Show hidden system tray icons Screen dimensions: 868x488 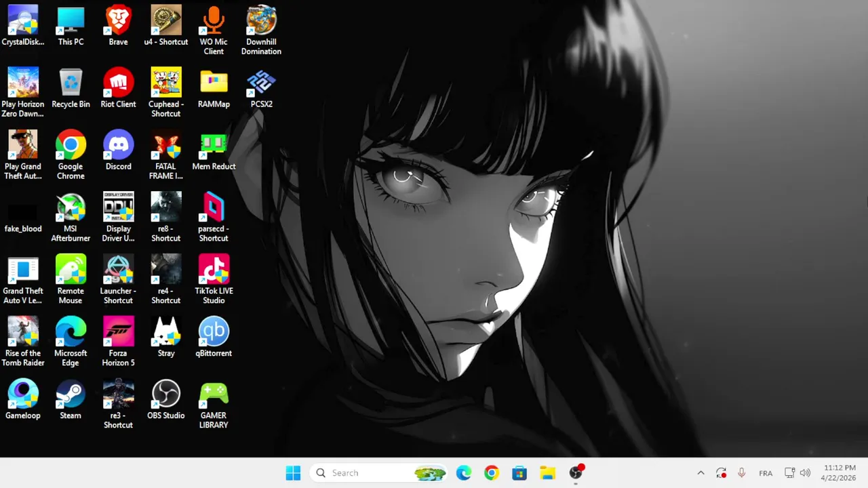click(701, 473)
